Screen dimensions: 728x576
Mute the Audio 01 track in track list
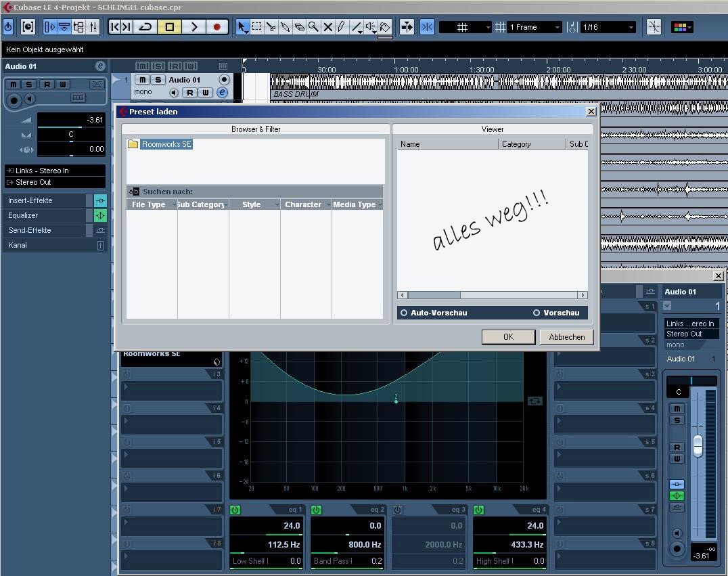pyautogui.click(x=143, y=80)
